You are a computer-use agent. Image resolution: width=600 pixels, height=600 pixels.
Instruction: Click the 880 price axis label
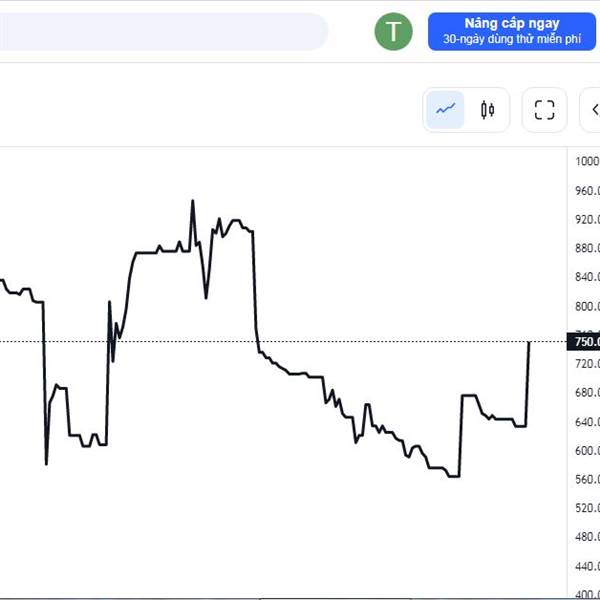point(587,248)
